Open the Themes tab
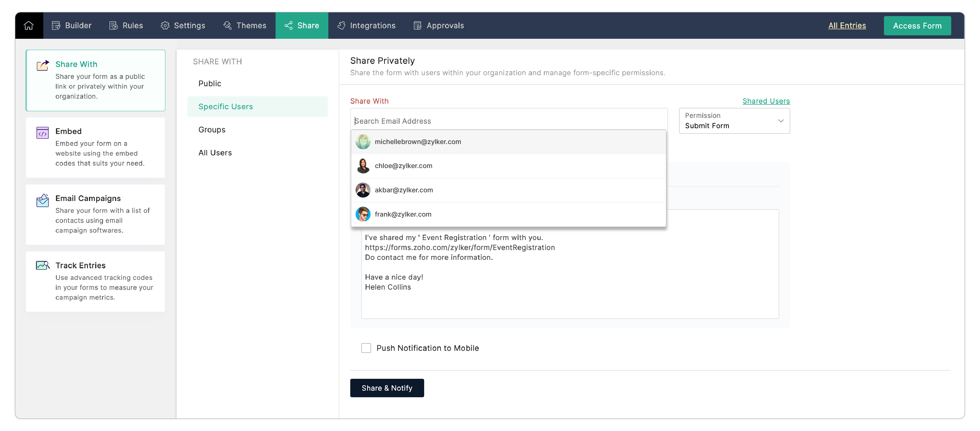This screenshot has height=431, width=980. [245, 26]
